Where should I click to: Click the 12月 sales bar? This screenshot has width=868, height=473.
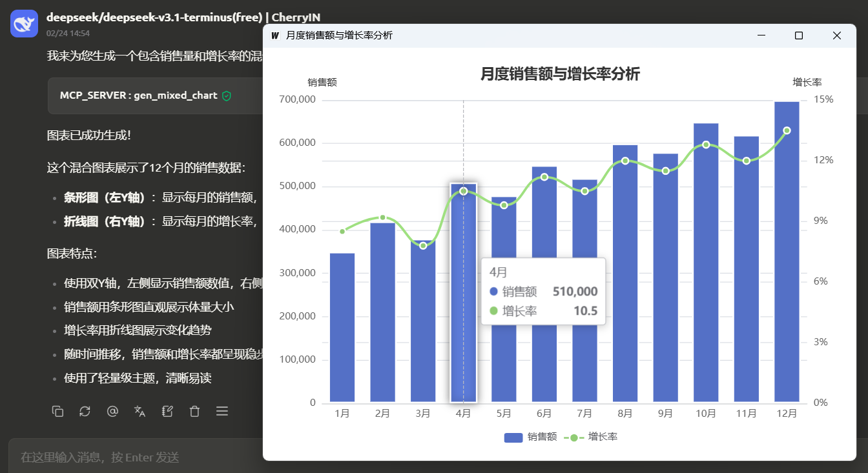(x=787, y=252)
